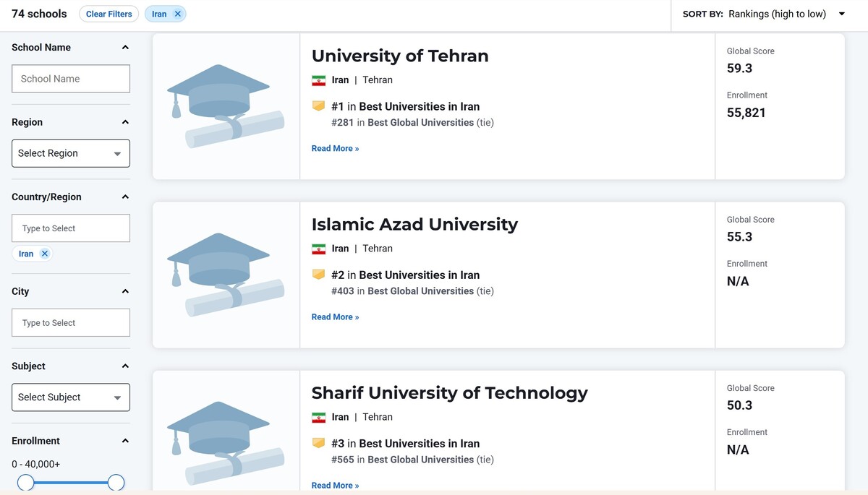The width and height of the screenshot is (868, 495).
Task: Open the Select Region dropdown
Action: [70, 153]
